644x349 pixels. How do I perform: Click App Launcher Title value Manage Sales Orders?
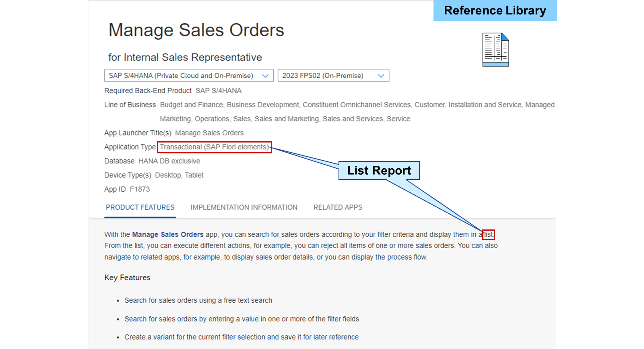click(209, 133)
